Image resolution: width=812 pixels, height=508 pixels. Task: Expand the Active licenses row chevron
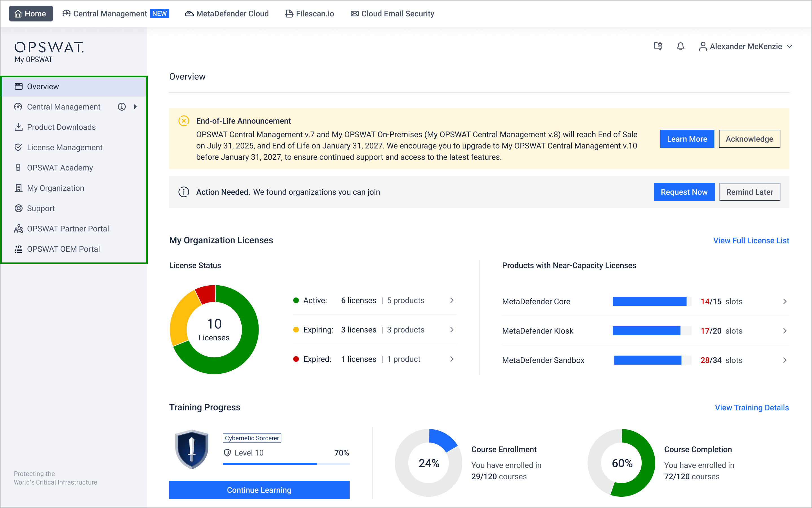click(452, 300)
